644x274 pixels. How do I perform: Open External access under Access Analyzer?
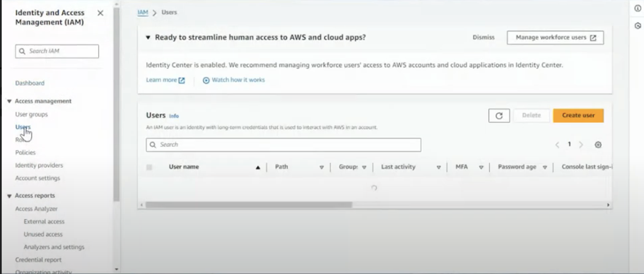44,221
